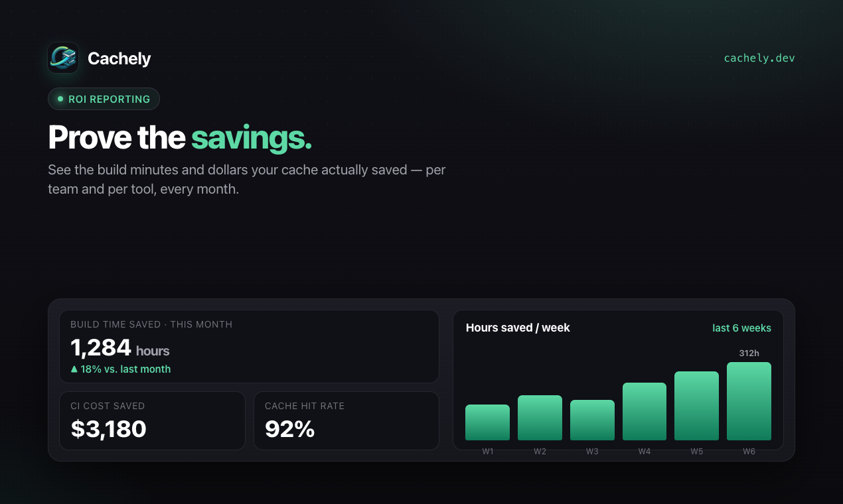Click the Hours saved / week title
The width and height of the screenshot is (843, 504).
518,328
